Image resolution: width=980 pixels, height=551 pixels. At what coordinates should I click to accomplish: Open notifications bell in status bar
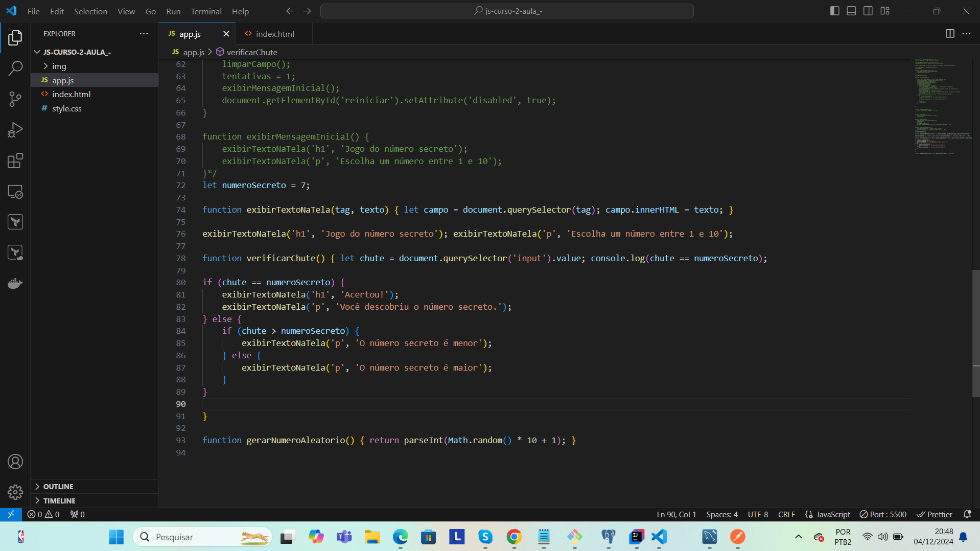pyautogui.click(x=967, y=514)
